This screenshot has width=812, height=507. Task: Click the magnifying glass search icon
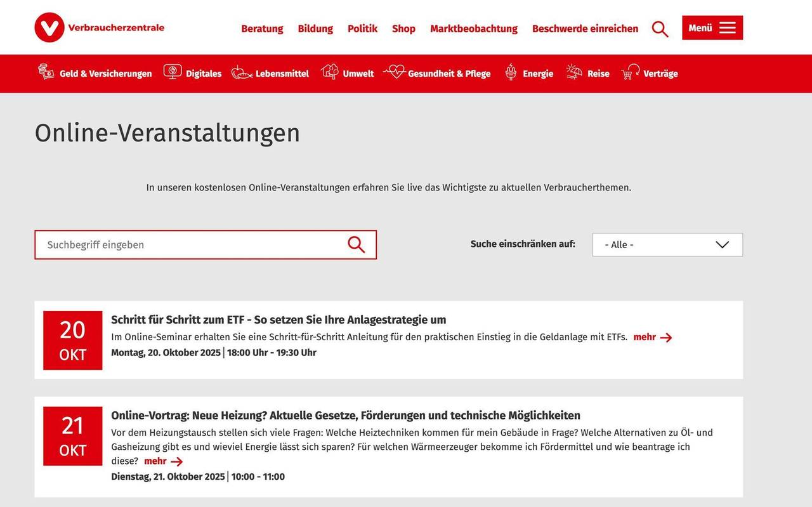(660, 28)
